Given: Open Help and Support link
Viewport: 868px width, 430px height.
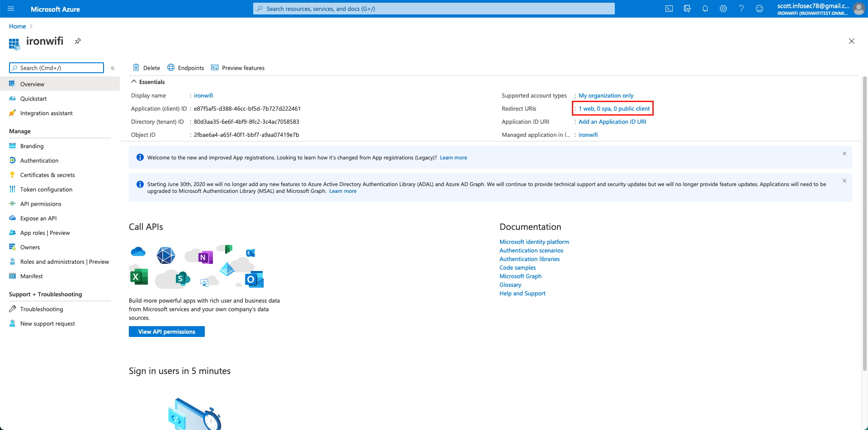Looking at the screenshot, I should [523, 293].
